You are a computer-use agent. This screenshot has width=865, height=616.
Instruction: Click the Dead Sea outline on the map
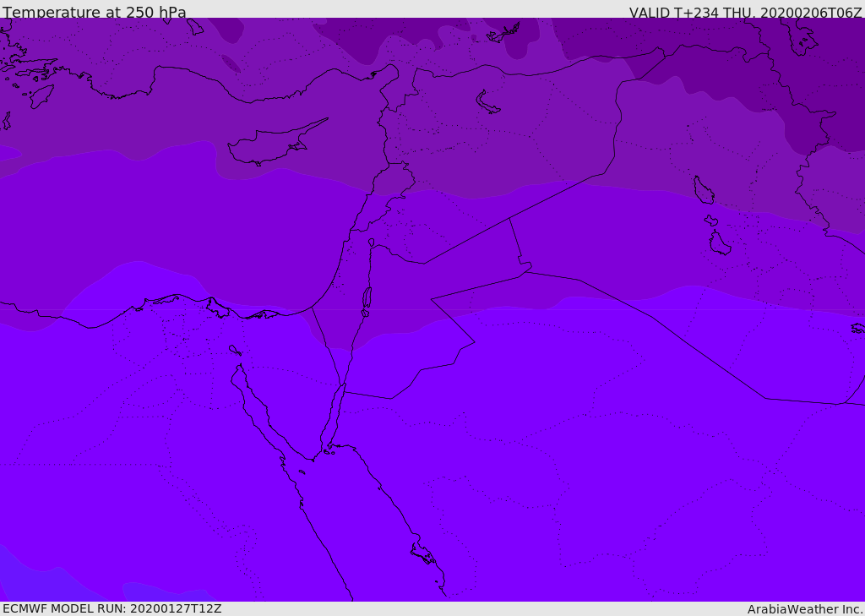pyautogui.click(x=367, y=298)
